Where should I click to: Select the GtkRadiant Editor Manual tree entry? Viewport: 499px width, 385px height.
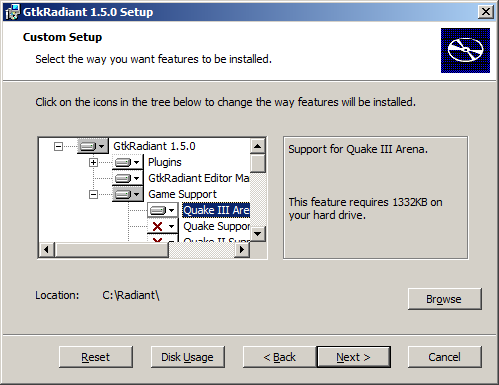point(199,178)
